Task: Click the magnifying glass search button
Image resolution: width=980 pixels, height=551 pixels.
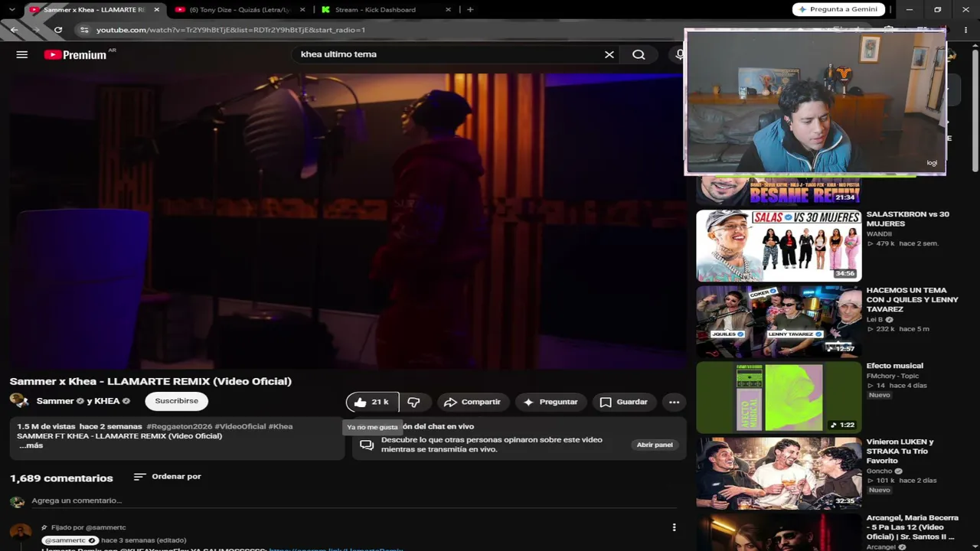Action: point(639,54)
